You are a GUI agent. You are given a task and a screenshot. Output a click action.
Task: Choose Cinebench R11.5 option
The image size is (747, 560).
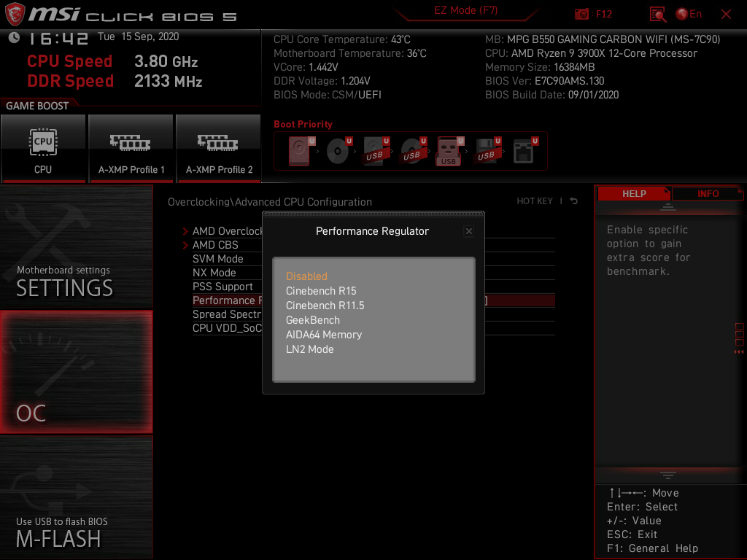click(x=325, y=306)
